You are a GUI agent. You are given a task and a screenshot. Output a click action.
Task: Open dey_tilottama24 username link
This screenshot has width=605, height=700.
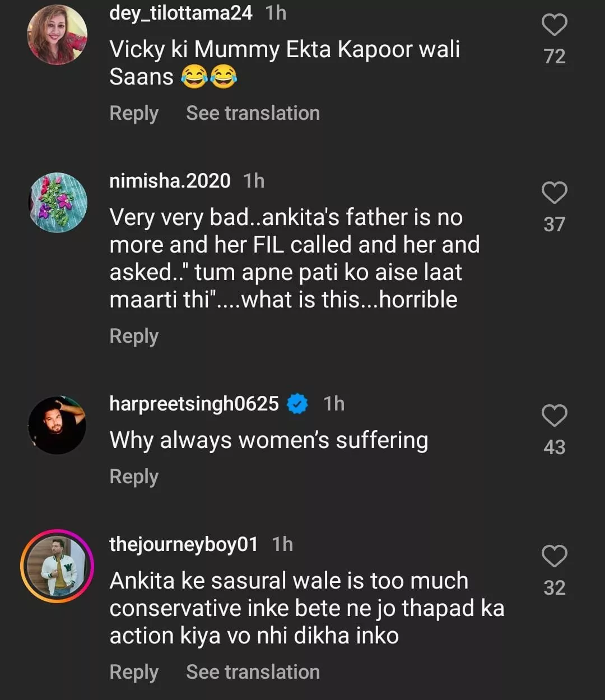tap(181, 13)
